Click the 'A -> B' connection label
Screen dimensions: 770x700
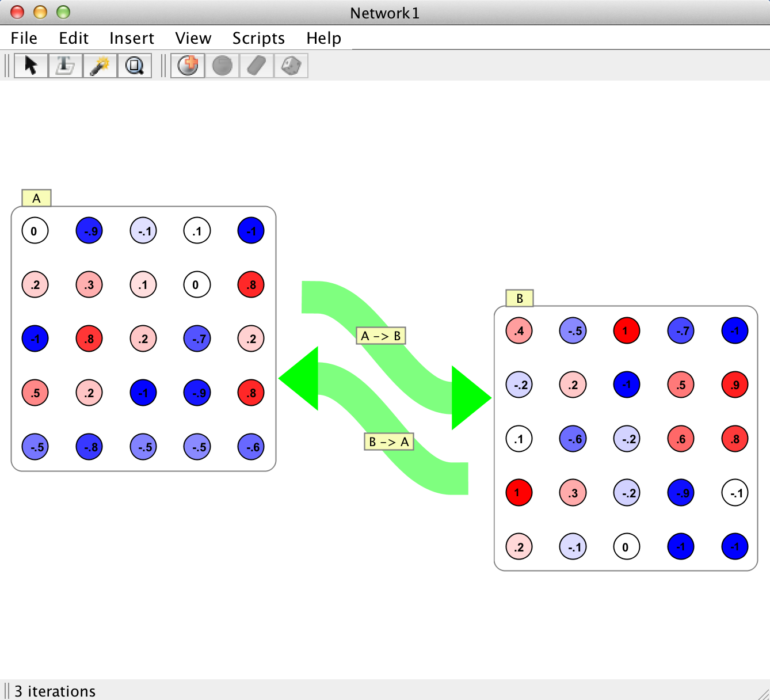point(381,336)
